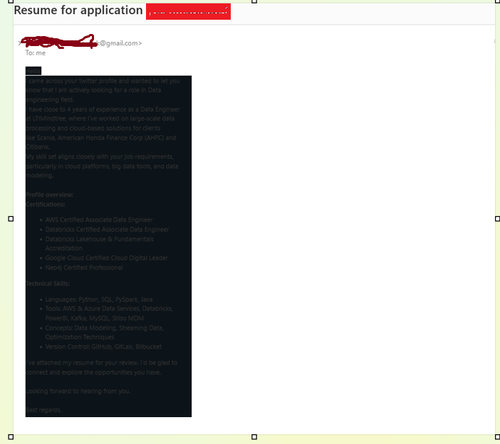
Task: Click the line "close to 4 years of experience"
Action: pos(103,109)
